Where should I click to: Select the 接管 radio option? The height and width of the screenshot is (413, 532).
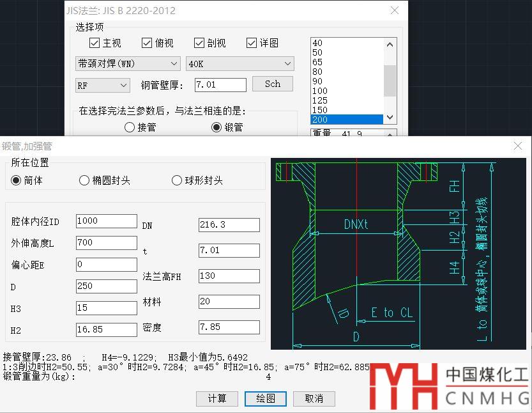(130, 127)
